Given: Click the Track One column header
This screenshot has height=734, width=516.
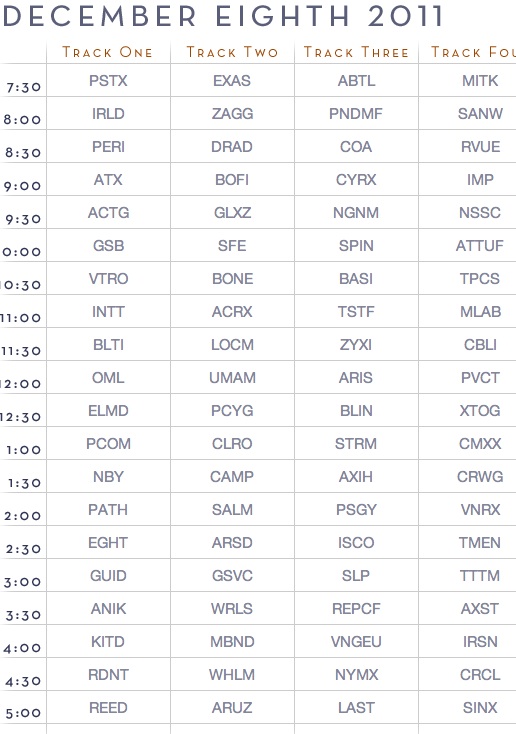Looking at the screenshot, I should (108, 52).
